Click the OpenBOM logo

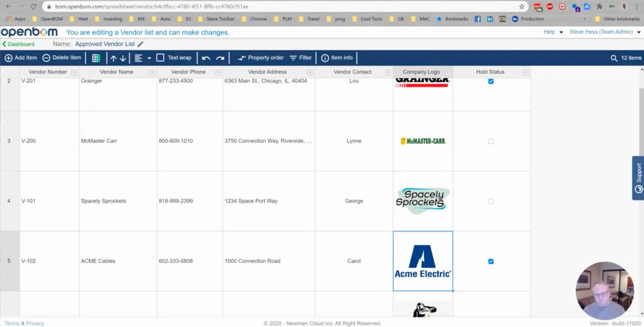coord(29,32)
